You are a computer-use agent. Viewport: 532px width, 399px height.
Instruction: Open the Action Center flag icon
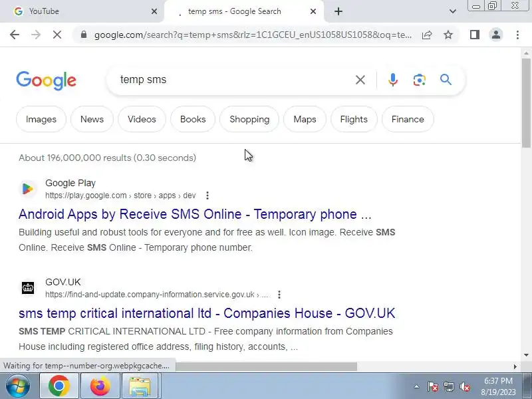pos(433,386)
